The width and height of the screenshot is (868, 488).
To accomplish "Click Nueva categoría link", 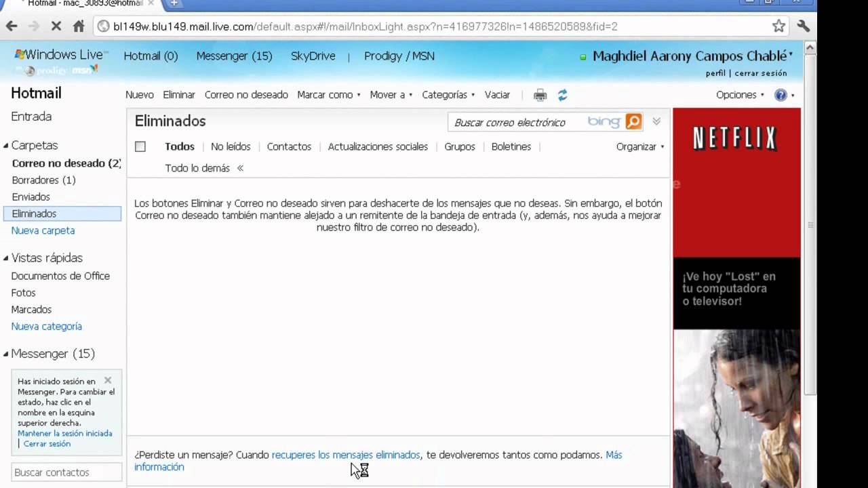I will pyautogui.click(x=46, y=327).
